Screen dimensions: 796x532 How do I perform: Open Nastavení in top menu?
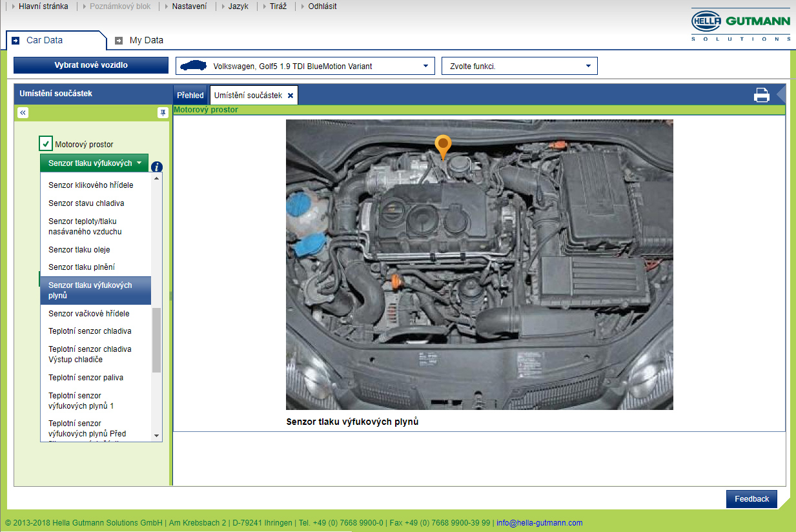click(x=190, y=6)
